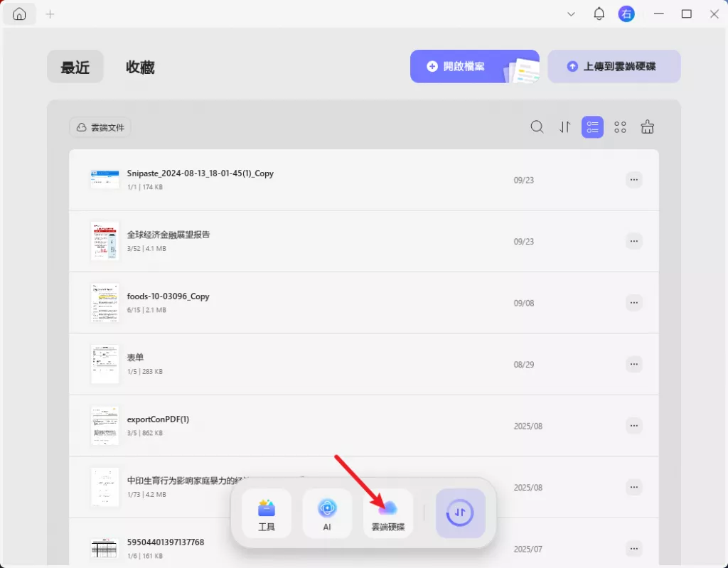Open AI assistant in the floating dock

[327, 513]
